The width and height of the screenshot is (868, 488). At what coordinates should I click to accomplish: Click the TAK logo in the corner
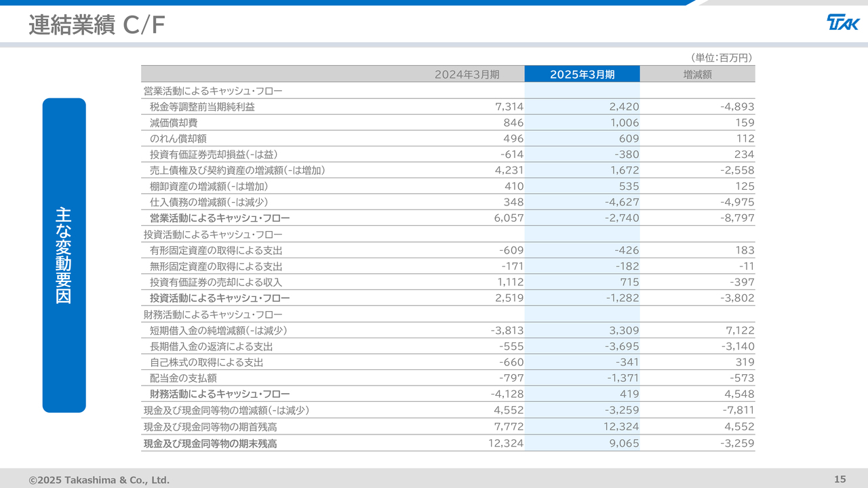(842, 22)
